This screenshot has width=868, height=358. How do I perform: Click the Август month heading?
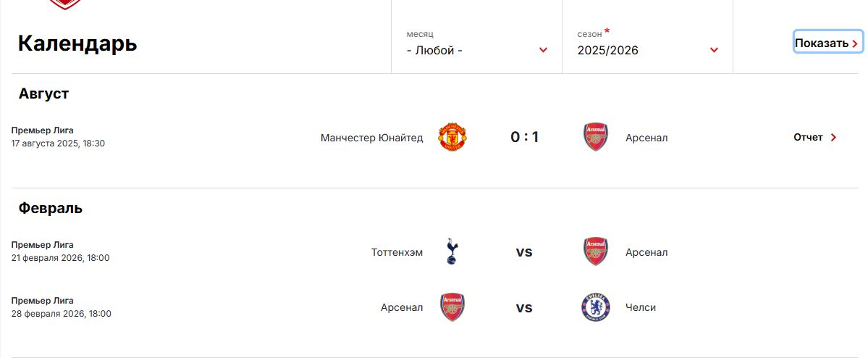[x=43, y=93]
